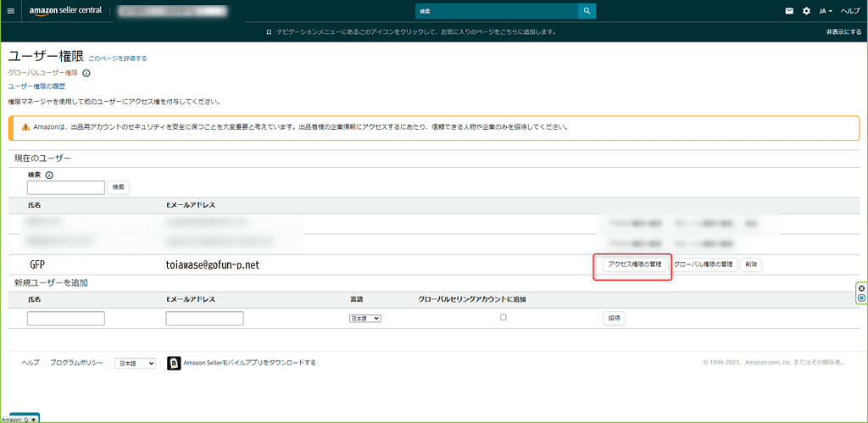The width and height of the screenshot is (868, 423).
Task: Open the hamburger navigation menu
Action: [11, 11]
